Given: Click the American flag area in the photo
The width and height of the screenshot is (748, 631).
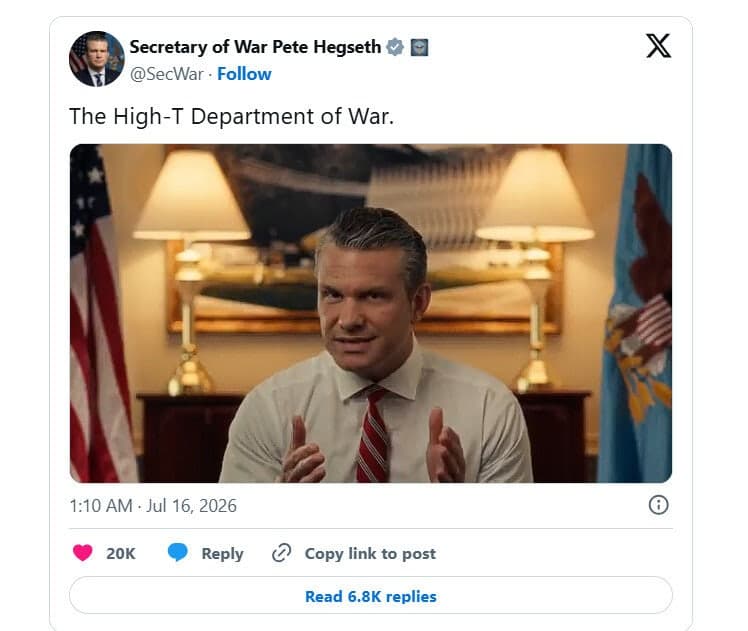Looking at the screenshot, I should click(x=99, y=315).
